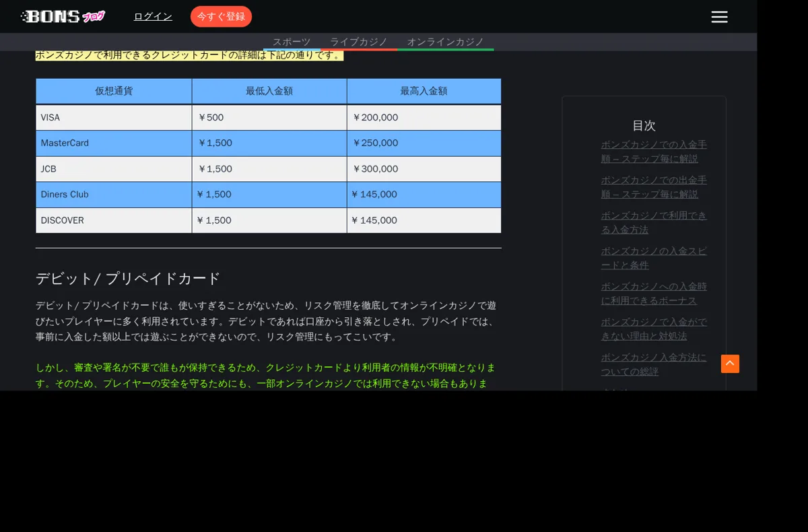Open TOC link 入金ができない理由と対処法
The width and height of the screenshot is (808, 532).
(x=654, y=329)
